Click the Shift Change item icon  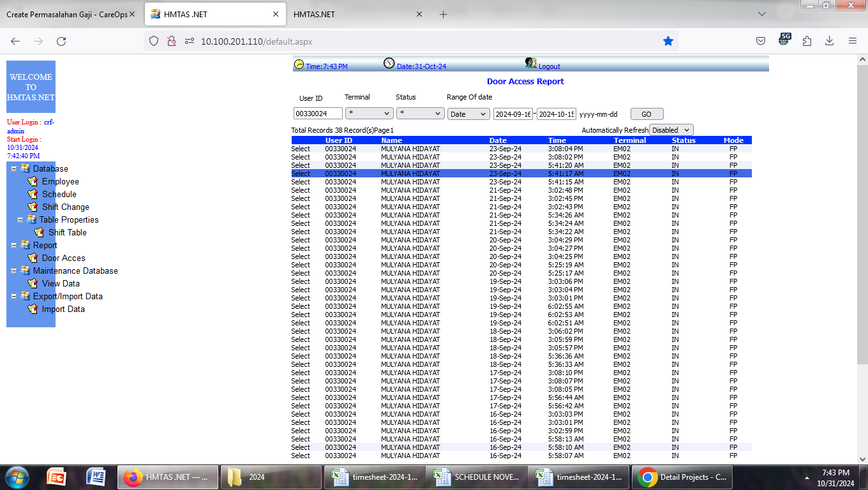33,207
